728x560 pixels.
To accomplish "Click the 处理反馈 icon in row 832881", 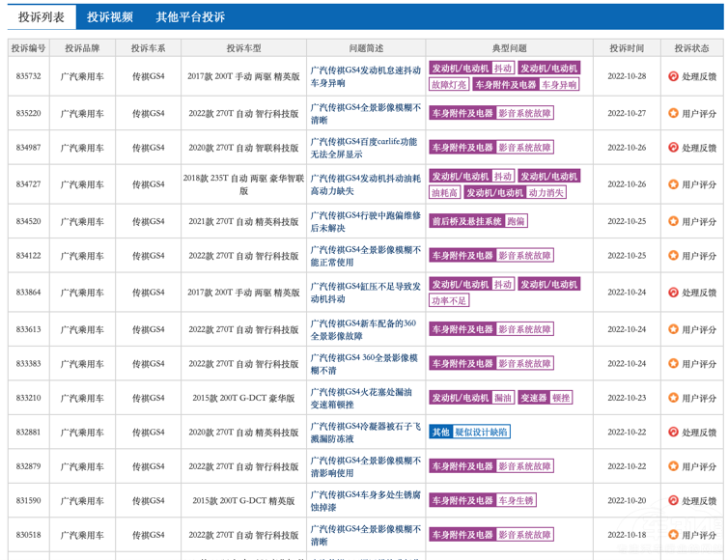I will (x=673, y=432).
